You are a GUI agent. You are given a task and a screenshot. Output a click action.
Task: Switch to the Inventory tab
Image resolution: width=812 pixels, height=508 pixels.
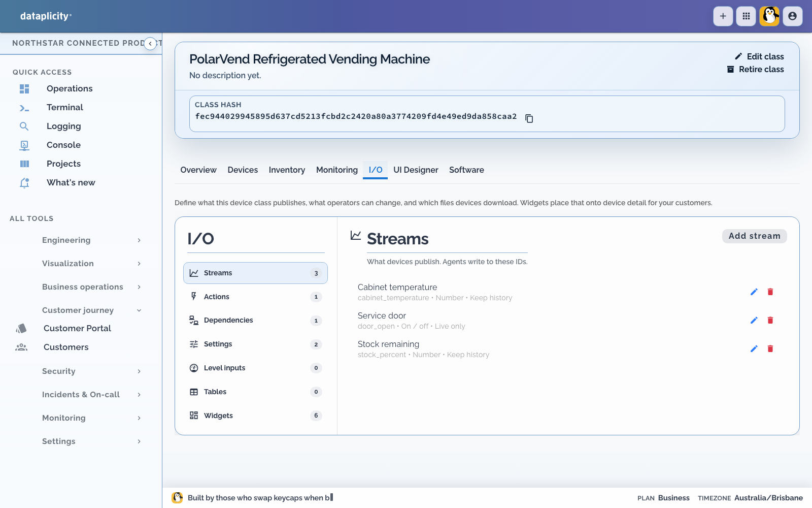point(287,170)
